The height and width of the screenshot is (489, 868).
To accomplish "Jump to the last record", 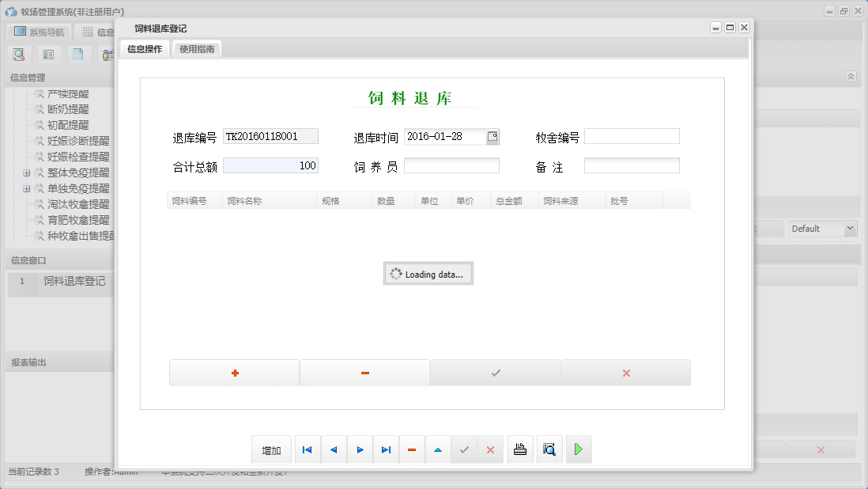I will tap(386, 449).
